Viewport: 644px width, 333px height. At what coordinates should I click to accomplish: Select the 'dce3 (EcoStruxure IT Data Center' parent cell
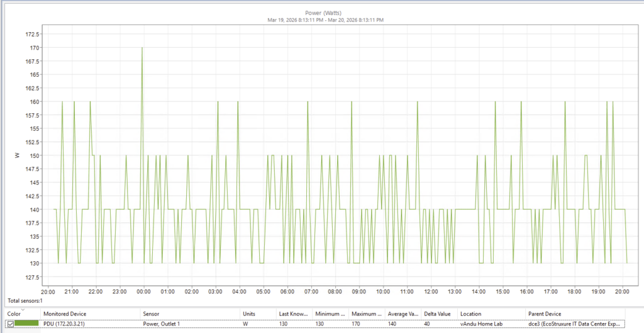[575, 324]
